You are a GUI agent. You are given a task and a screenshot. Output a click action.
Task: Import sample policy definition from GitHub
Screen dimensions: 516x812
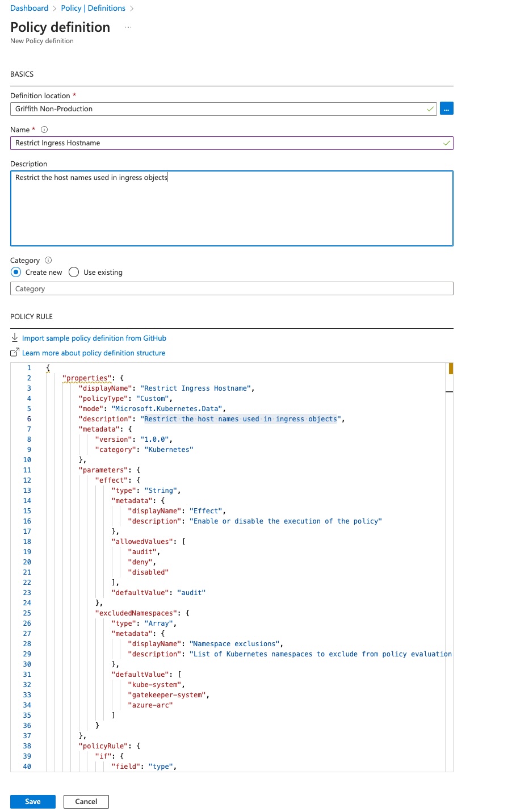tap(94, 338)
